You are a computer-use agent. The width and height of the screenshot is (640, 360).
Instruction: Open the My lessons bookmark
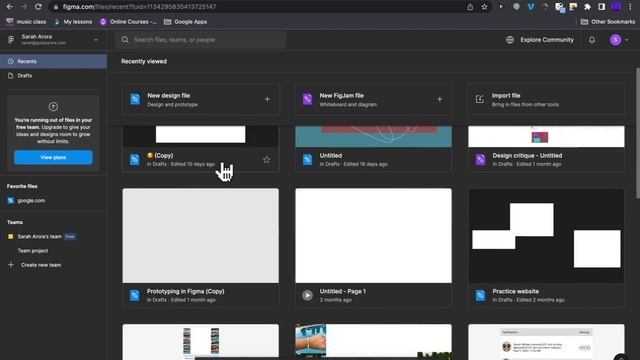click(73, 22)
